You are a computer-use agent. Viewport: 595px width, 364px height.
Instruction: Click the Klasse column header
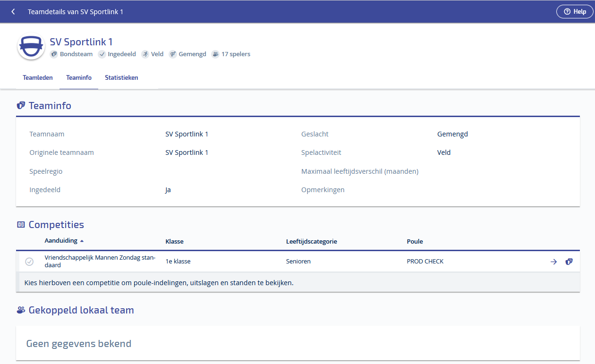(174, 241)
